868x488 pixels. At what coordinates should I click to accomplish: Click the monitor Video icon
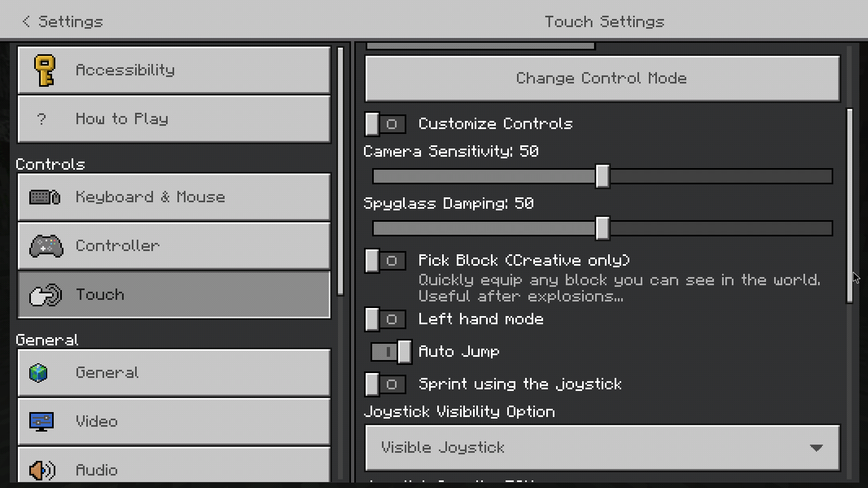pyautogui.click(x=42, y=421)
